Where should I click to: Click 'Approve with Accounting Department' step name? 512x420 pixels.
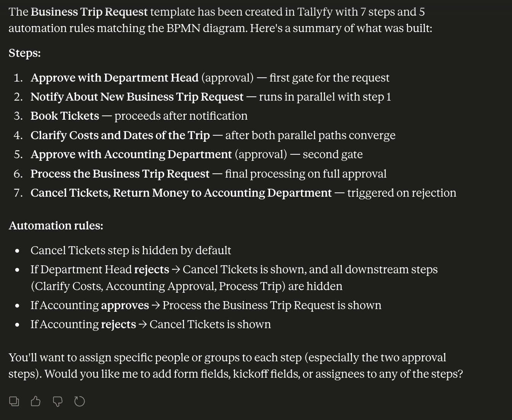[x=131, y=154]
